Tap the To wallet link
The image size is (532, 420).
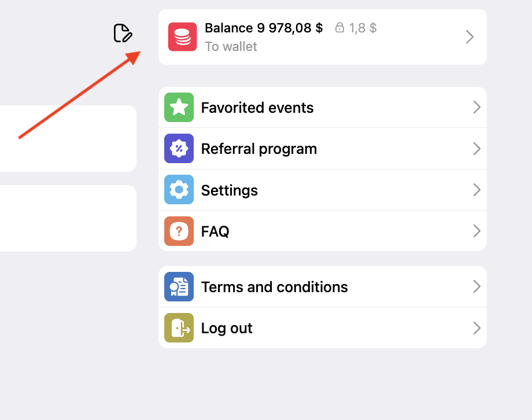click(x=231, y=46)
